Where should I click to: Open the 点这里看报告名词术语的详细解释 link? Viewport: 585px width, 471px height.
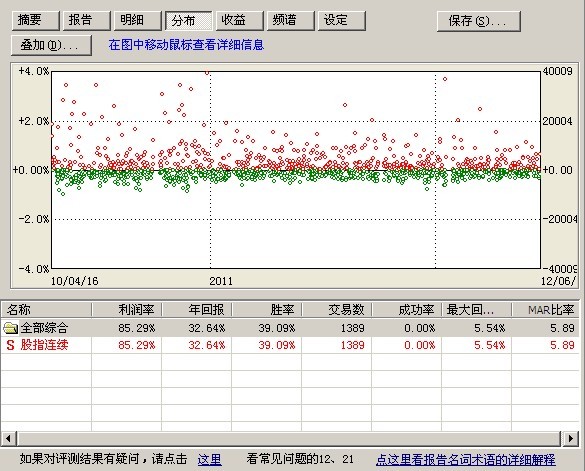coord(466,459)
